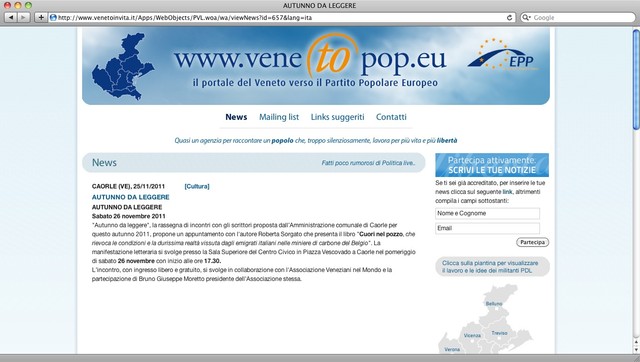Open the News navigation tab

(x=236, y=117)
